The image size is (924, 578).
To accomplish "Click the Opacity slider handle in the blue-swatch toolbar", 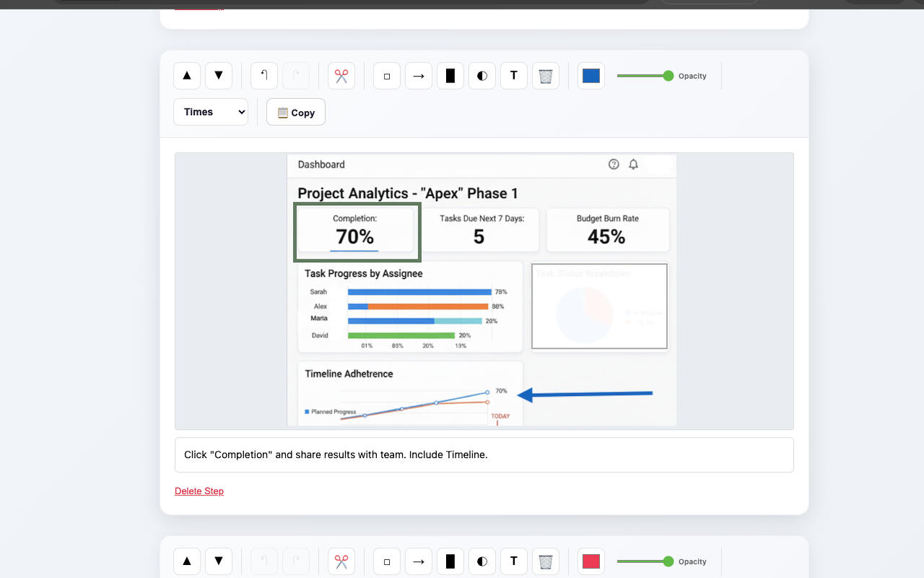I will (668, 76).
